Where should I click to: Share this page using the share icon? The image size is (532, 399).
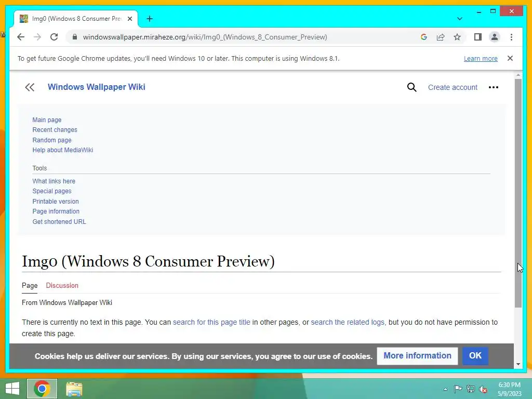tap(441, 37)
